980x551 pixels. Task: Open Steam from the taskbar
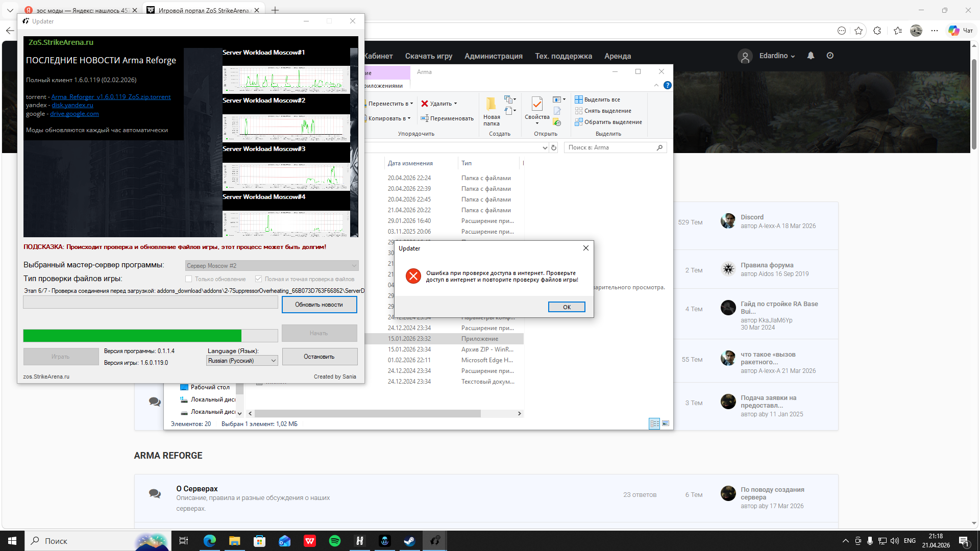[x=409, y=541]
